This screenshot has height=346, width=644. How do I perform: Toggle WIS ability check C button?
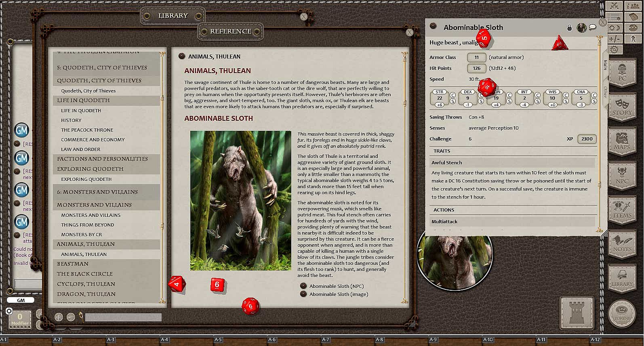(566, 95)
